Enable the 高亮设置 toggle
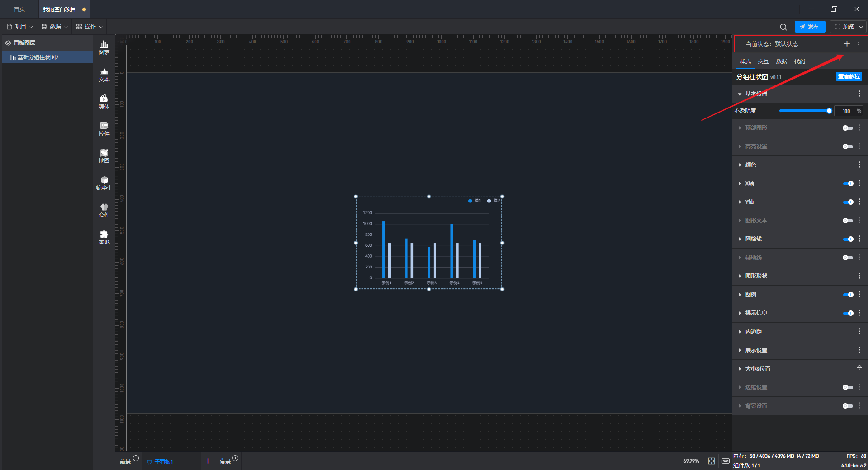The height and width of the screenshot is (470, 868). 848,146
